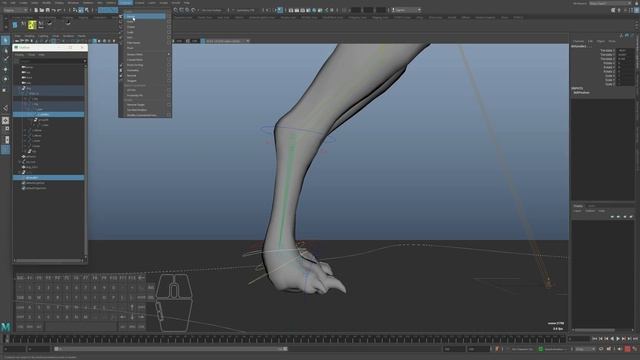This screenshot has height=360, width=640.
Task: Choose Modify Constrained Axis menu entry
Action: (141, 116)
